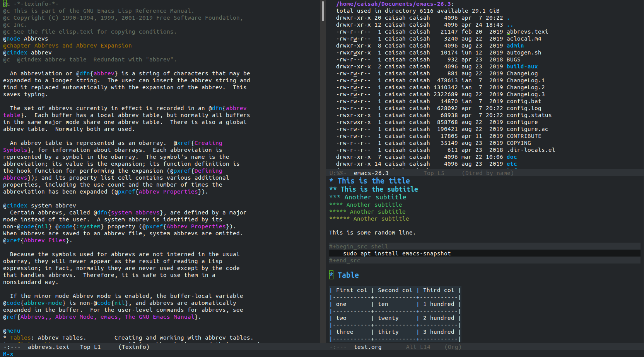Click the 'one' table cell

point(341,304)
